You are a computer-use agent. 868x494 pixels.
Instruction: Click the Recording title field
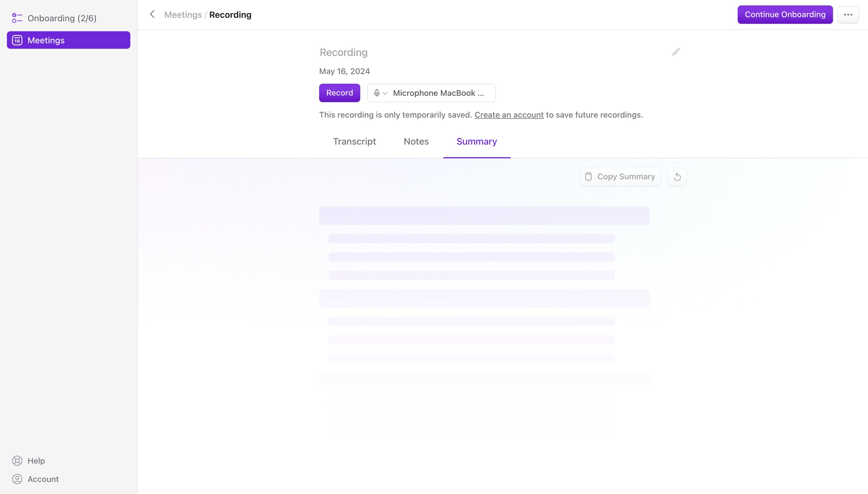click(x=344, y=52)
